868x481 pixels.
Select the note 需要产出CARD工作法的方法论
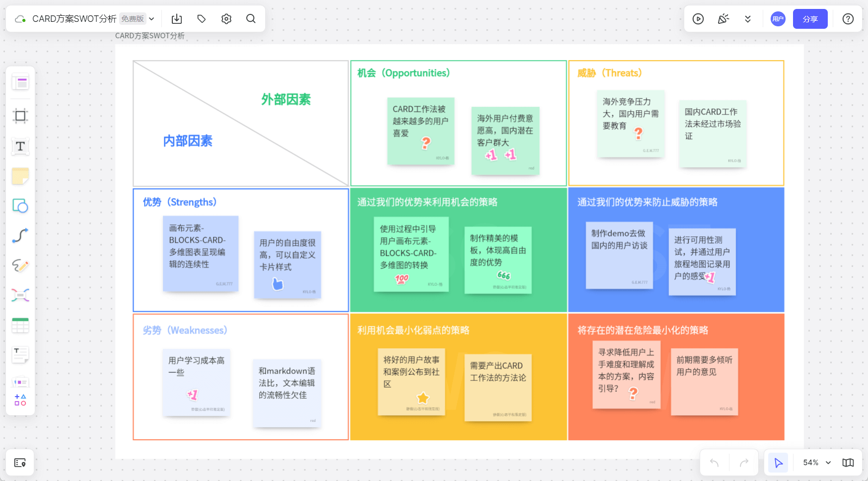pyautogui.click(x=498, y=388)
